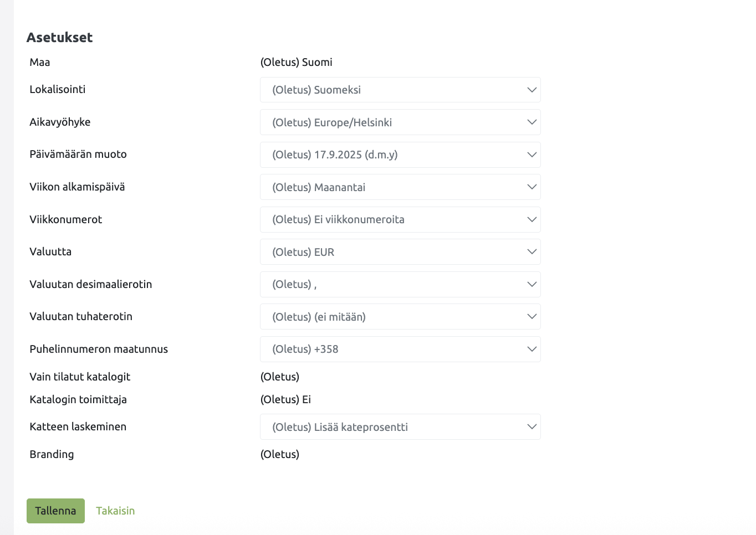The width and height of the screenshot is (756, 535).
Task: Click the Tallenna save button
Action: click(x=55, y=511)
